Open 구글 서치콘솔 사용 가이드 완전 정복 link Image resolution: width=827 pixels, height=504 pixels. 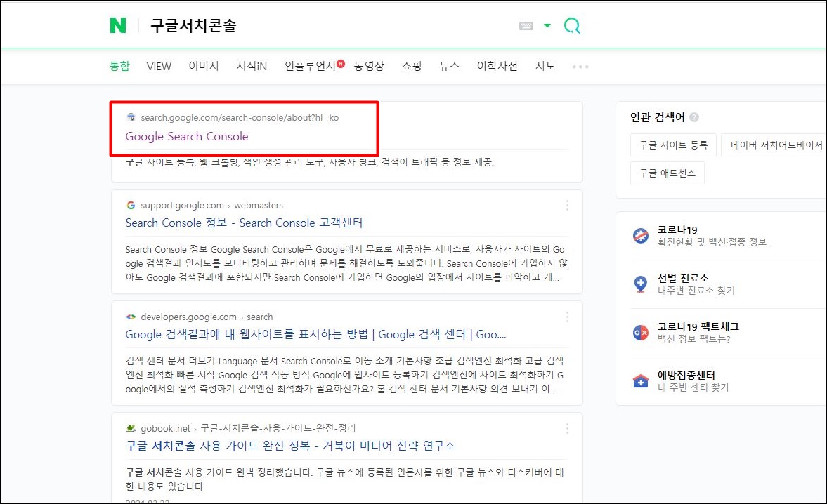point(290,446)
